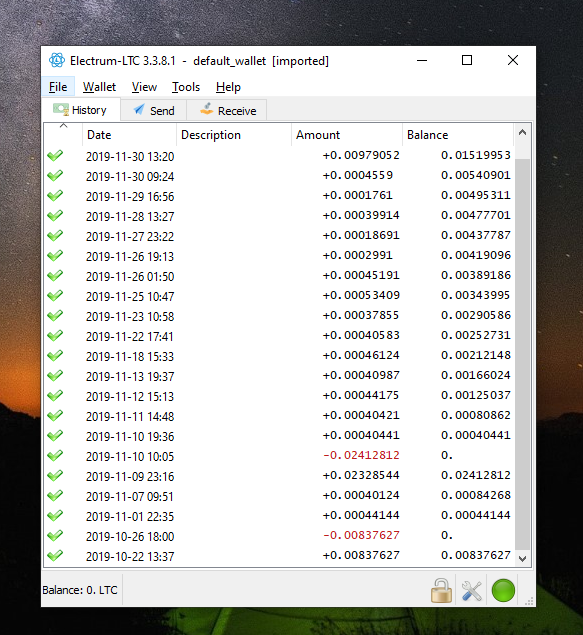Select amount -0.00837627 in red
583x635 pixels.
point(362,535)
